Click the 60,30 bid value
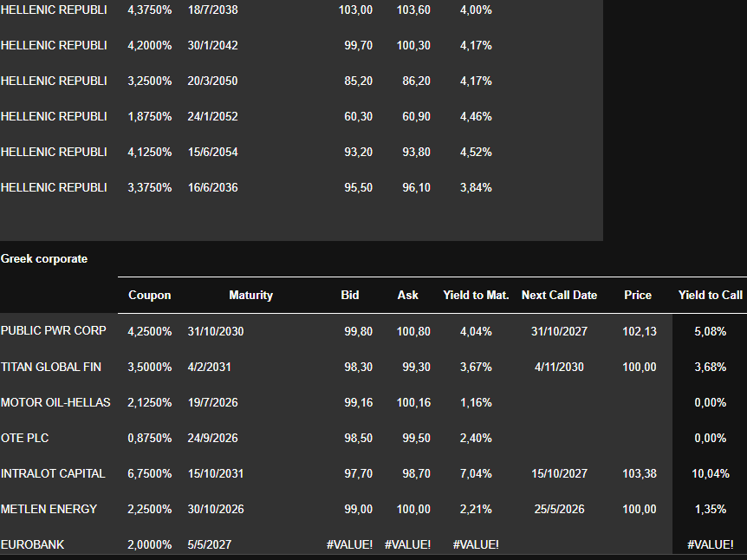 pyautogui.click(x=358, y=117)
